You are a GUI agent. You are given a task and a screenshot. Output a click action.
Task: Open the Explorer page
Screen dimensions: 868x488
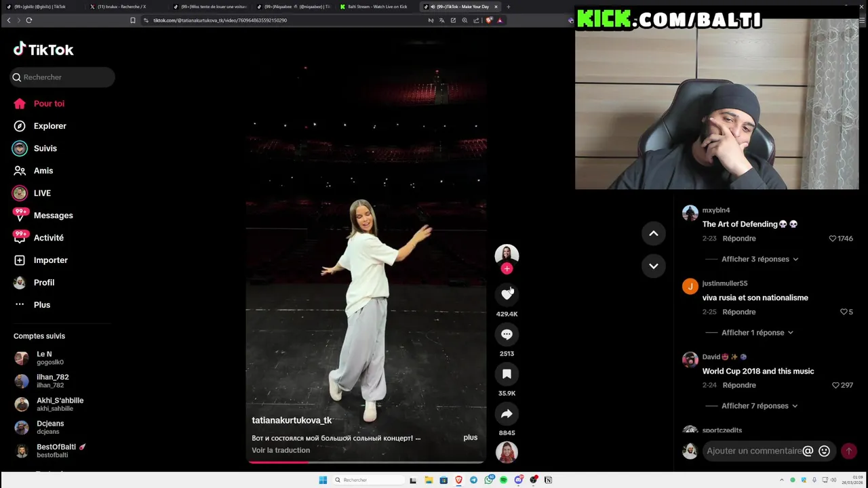tap(40, 126)
